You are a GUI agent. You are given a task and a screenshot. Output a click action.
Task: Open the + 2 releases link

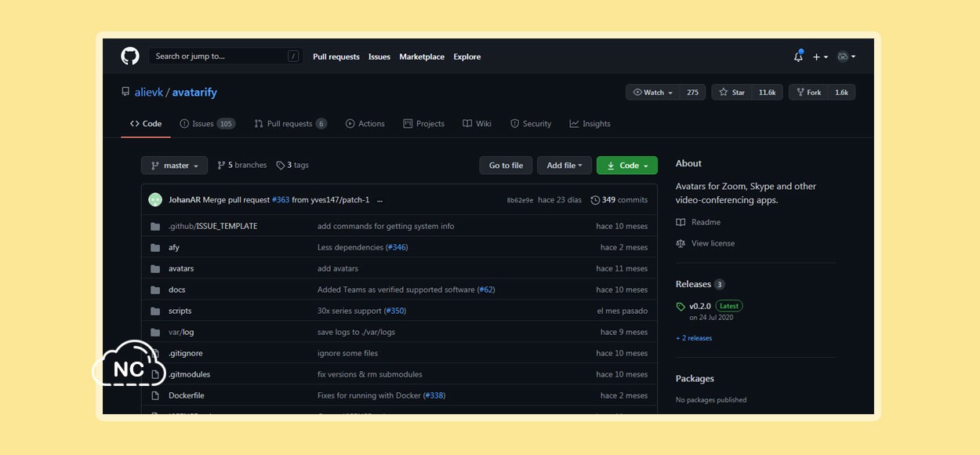[x=694, y=338]
